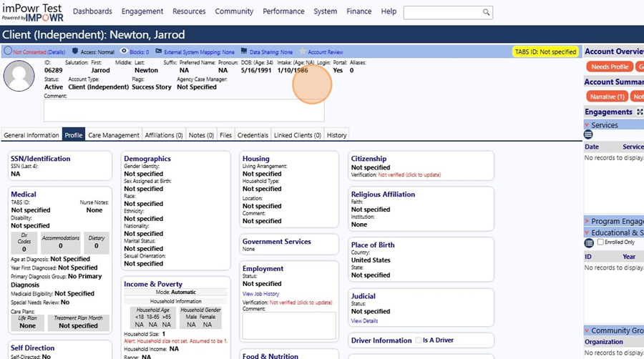Collapse the Educational section arrow
The image size is (644, 359).
[x=587, y=232]
